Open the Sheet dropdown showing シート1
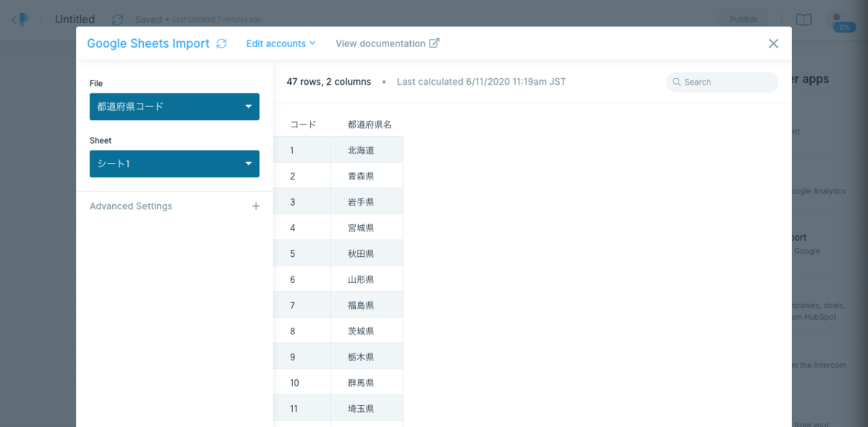868x427 pixels. tap(174, 164)
